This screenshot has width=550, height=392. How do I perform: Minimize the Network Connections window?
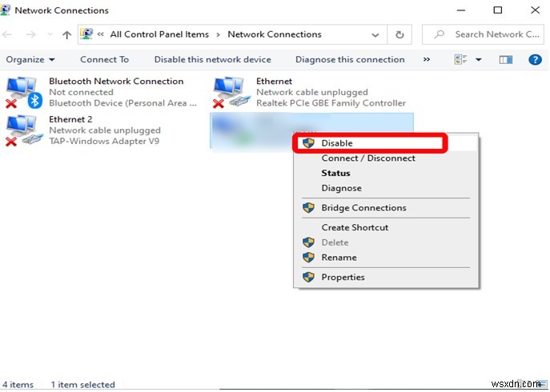click(461, 10)
